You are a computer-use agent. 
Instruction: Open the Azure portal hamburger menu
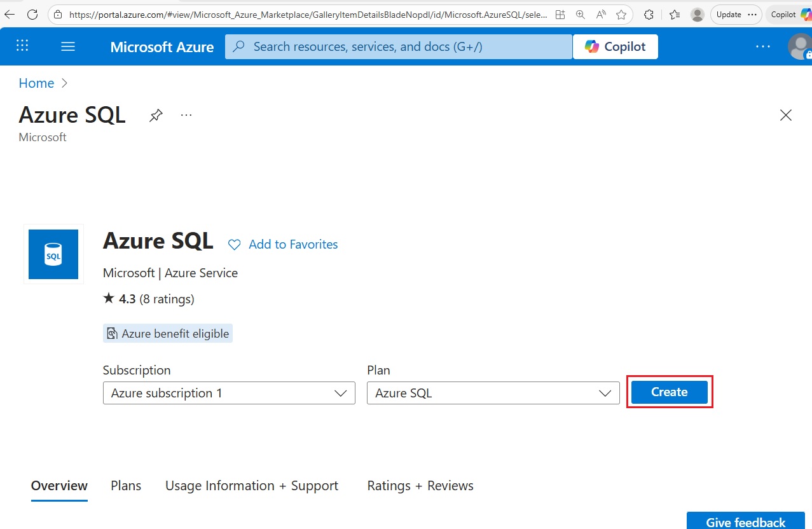tap(68, 46)
